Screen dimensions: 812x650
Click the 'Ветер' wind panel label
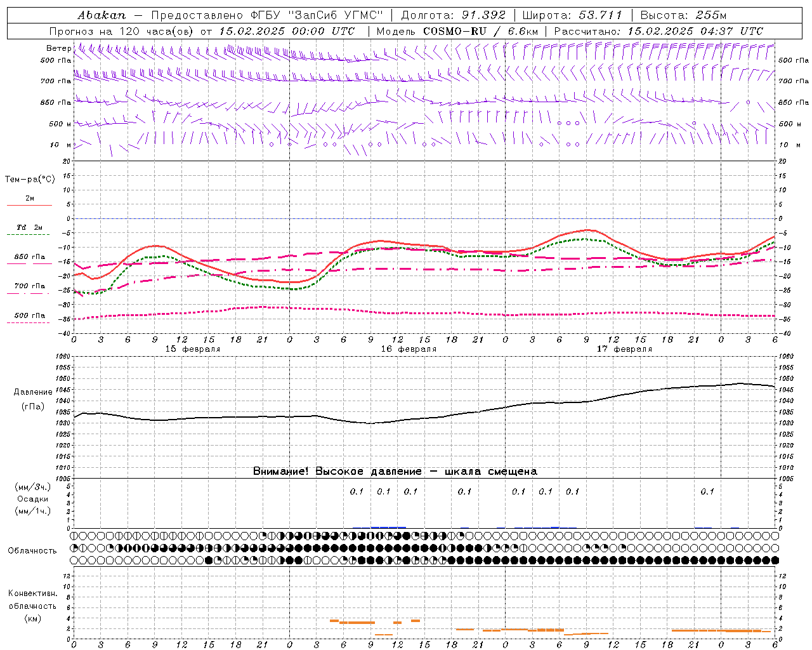click(x=58, y=48)
